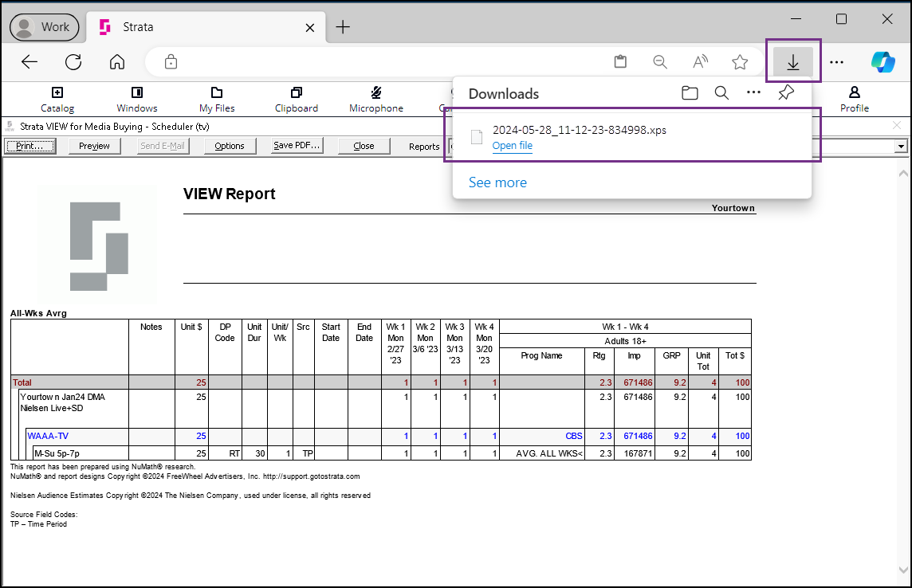
Task: Open browser Settings and more menu
Action: coord(836,62)
